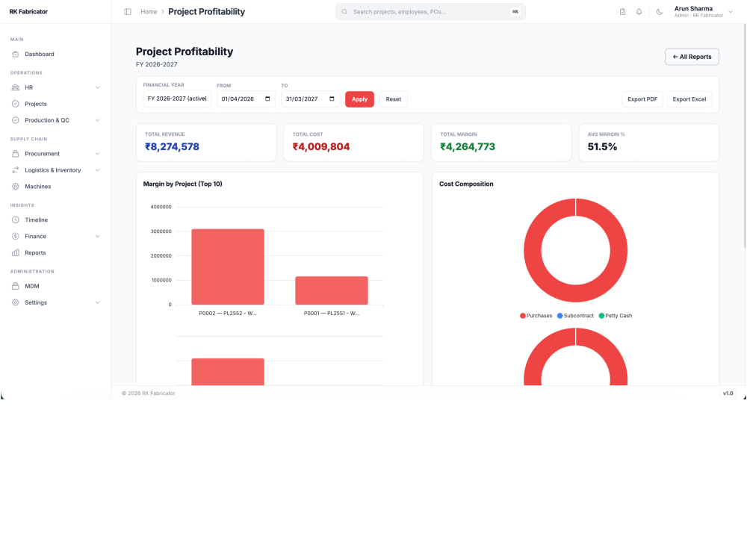Click the v1.0 version badge
The width and height of the screenshot is (747, 560).
tap(728, 393)
